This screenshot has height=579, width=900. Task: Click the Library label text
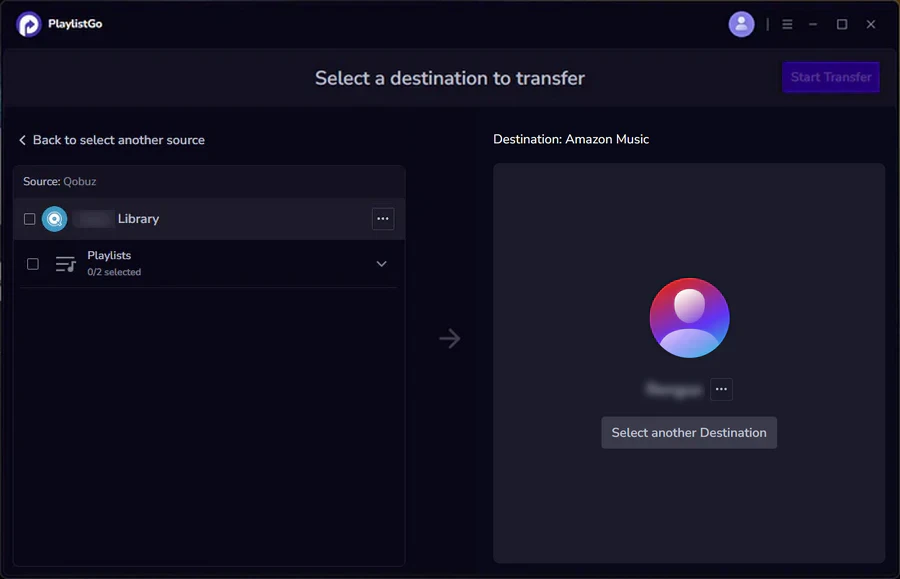pos(138,219)
